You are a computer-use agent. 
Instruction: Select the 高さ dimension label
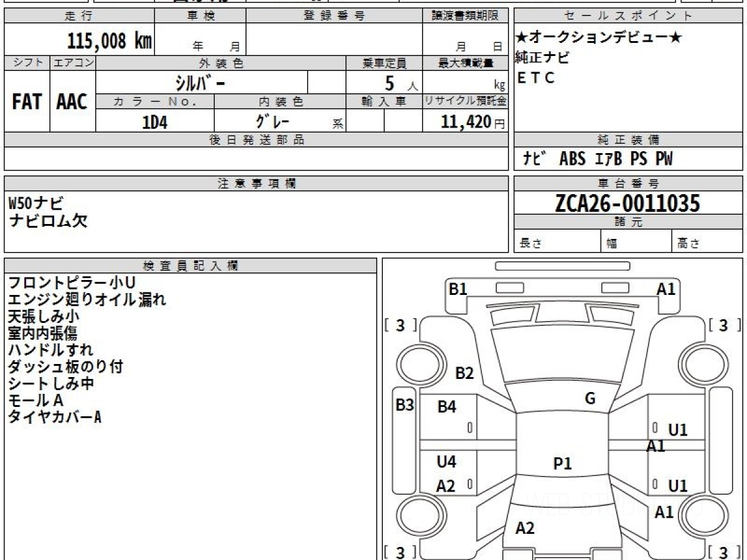tap(688, 244)
